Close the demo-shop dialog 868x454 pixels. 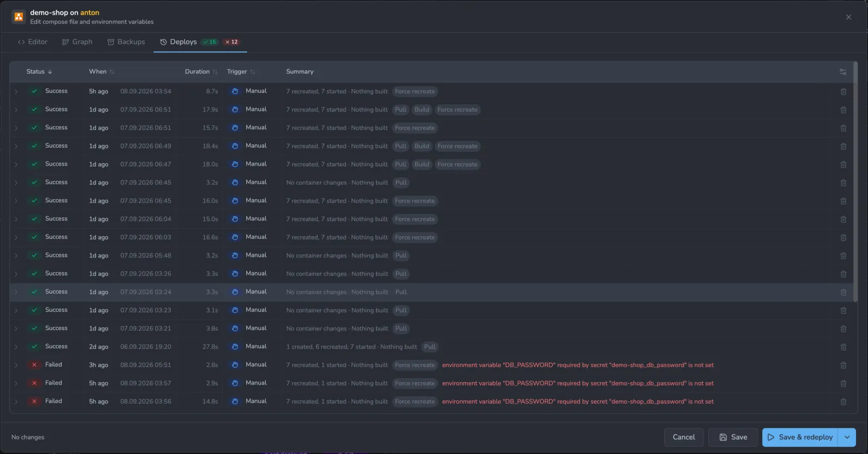tap(848, 17)
